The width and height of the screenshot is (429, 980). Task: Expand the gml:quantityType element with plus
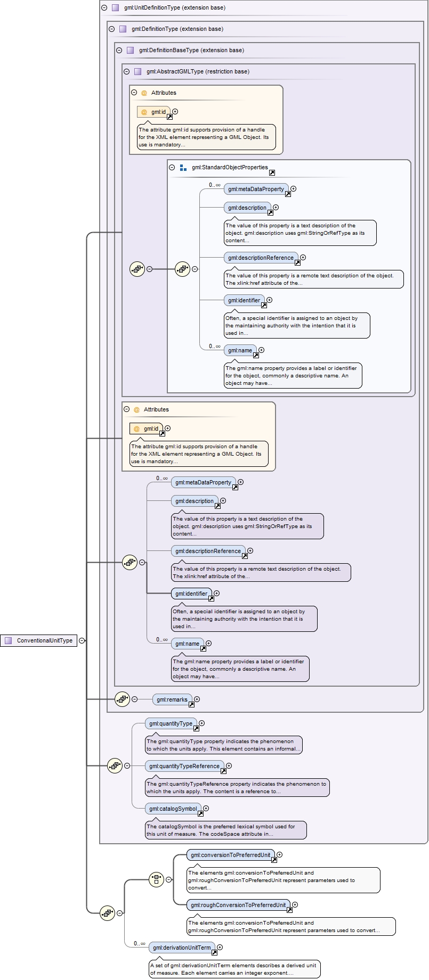click(201, 723)
